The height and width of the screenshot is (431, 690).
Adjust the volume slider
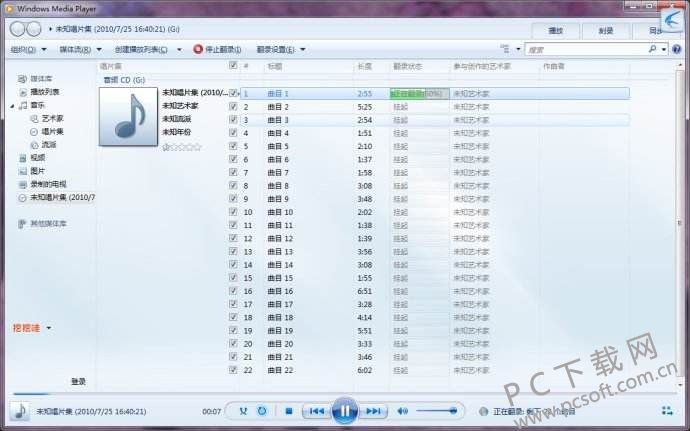point(436,411)
